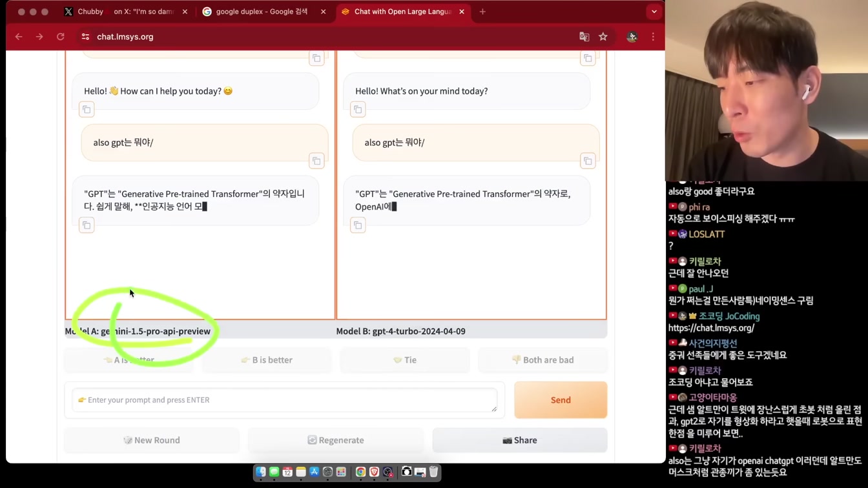Viewport: 868px width, 488px height.
Task: Open Trash in the Dock
Action: pyautogui.click(x=433, y=472)
